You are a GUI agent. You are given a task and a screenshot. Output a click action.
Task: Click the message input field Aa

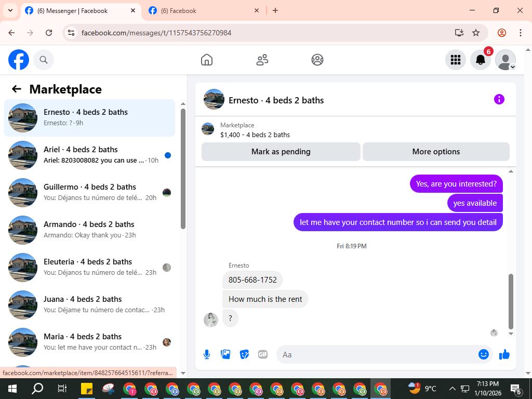click(x=377, y=354)
